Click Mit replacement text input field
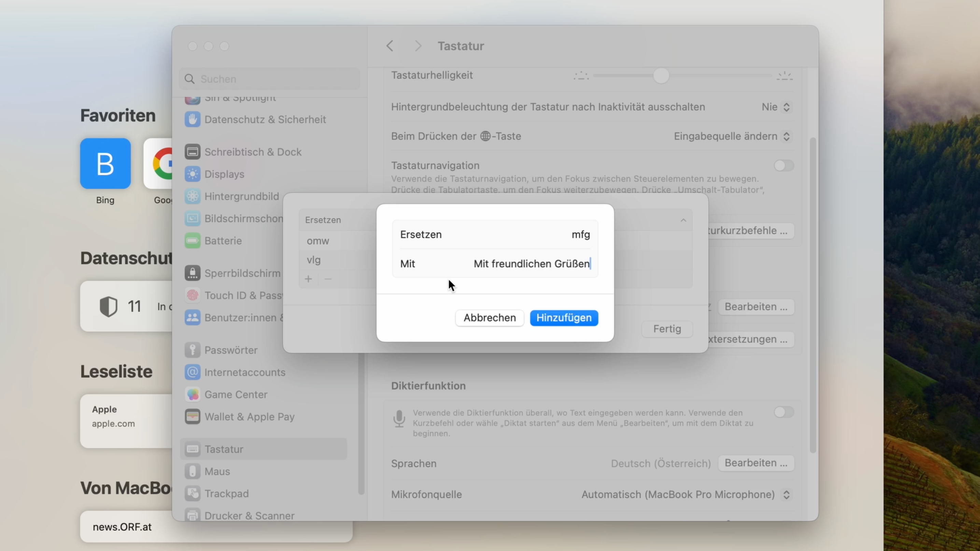The height and width of the screenshot is (551, 980). pyautogui.click(x=532, y=263)
